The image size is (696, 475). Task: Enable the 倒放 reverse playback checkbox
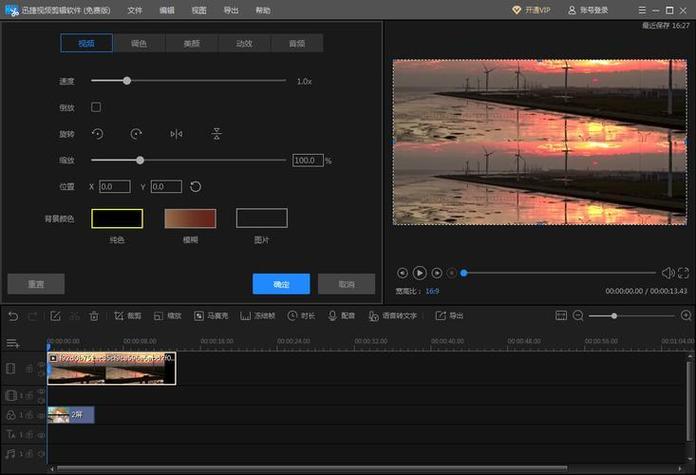coord(96,107)
